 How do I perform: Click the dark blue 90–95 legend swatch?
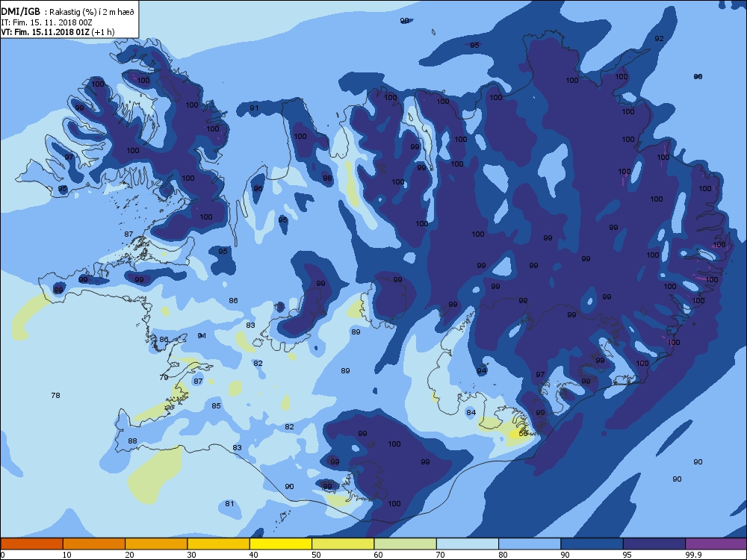(592, 544)
